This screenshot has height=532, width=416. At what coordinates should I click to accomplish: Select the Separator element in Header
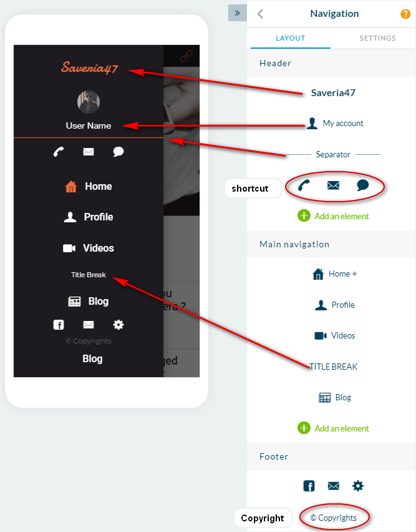[x=333, y=154]
